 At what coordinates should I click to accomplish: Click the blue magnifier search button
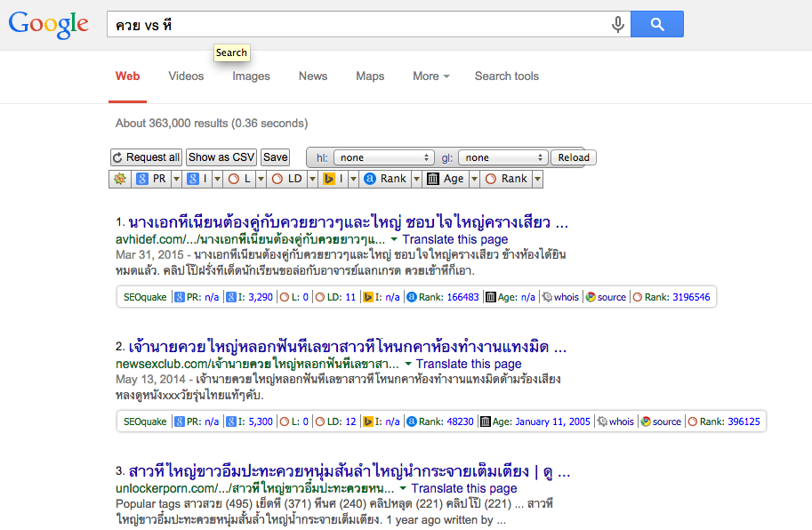[x=657, y=24]
